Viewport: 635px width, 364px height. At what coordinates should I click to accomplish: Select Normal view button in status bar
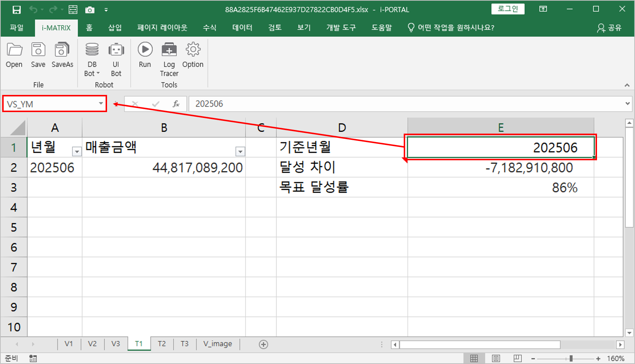[x=474, y=358]
